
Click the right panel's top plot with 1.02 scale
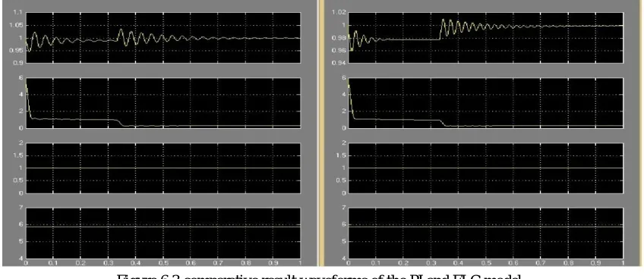[x=485, y=38]
